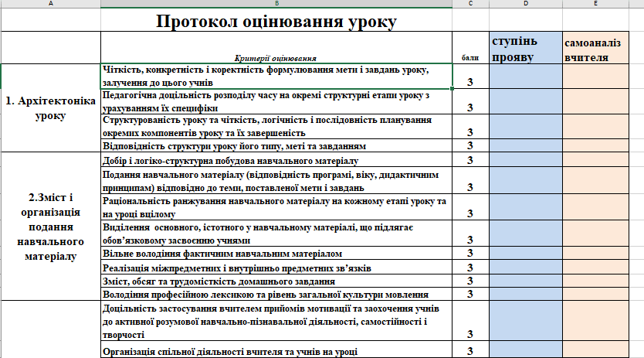Click the cell 'Організація спільної діяльності вчителя'
This screenshot has width=644, height=358.
click(x=276, y=349)
